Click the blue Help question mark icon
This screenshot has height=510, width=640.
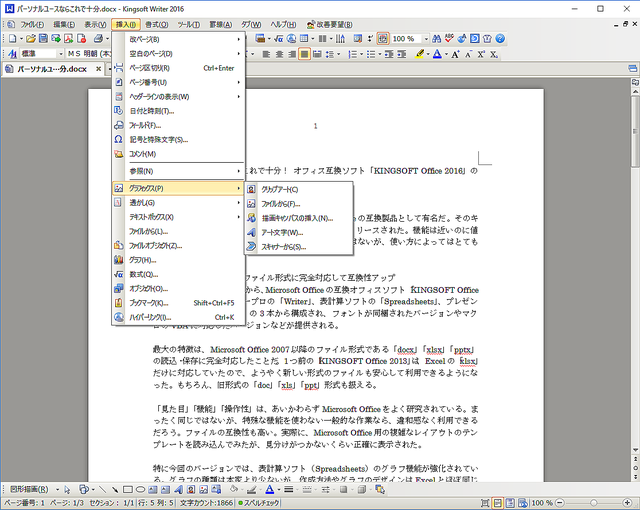coord(500,39)
